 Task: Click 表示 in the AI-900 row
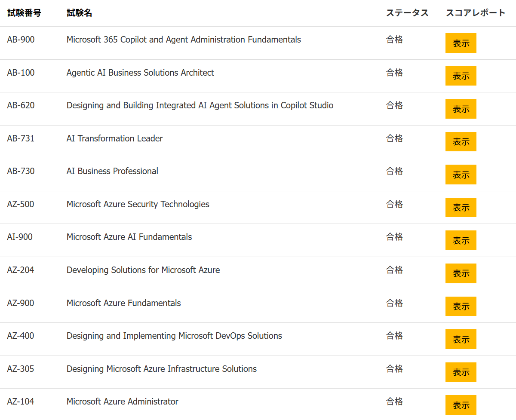(x=461, y=240)
